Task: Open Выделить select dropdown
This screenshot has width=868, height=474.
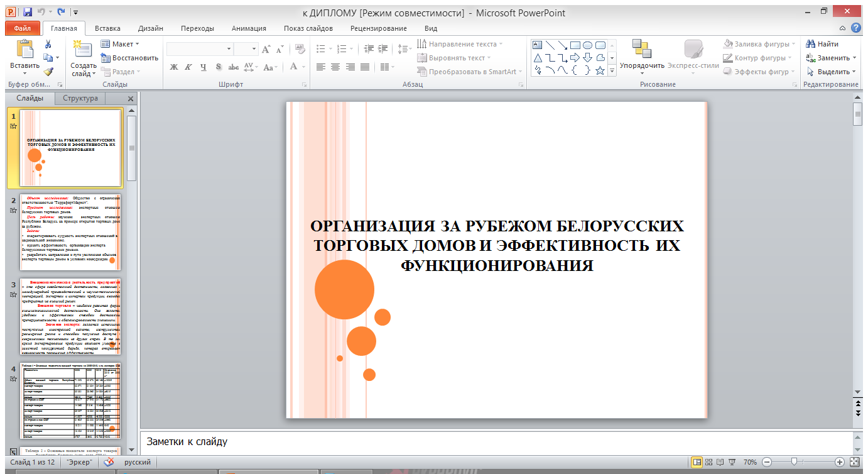Action: tap(832, 72)
